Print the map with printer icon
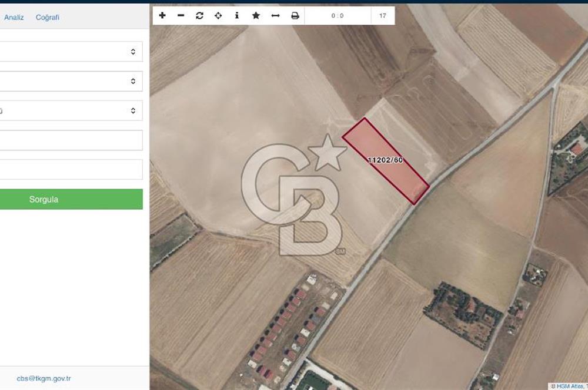 click(x=295, y=16)
